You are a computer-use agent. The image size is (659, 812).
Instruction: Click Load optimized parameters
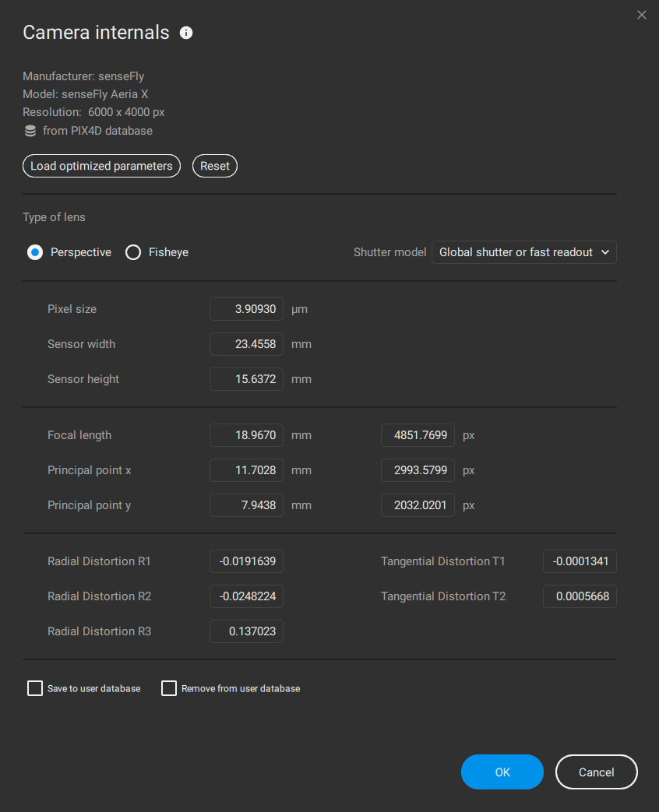(x=101, y=166)
